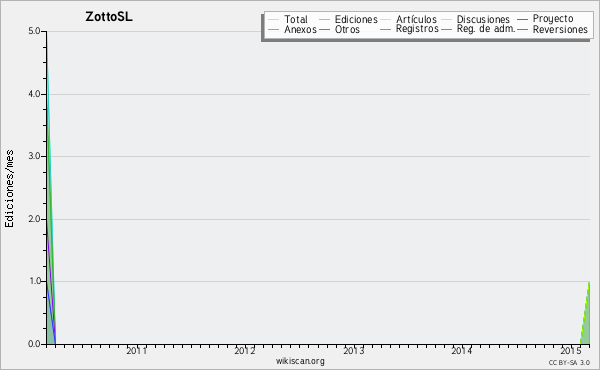Select the Reversiones legend entry

(x=560, y=29)
